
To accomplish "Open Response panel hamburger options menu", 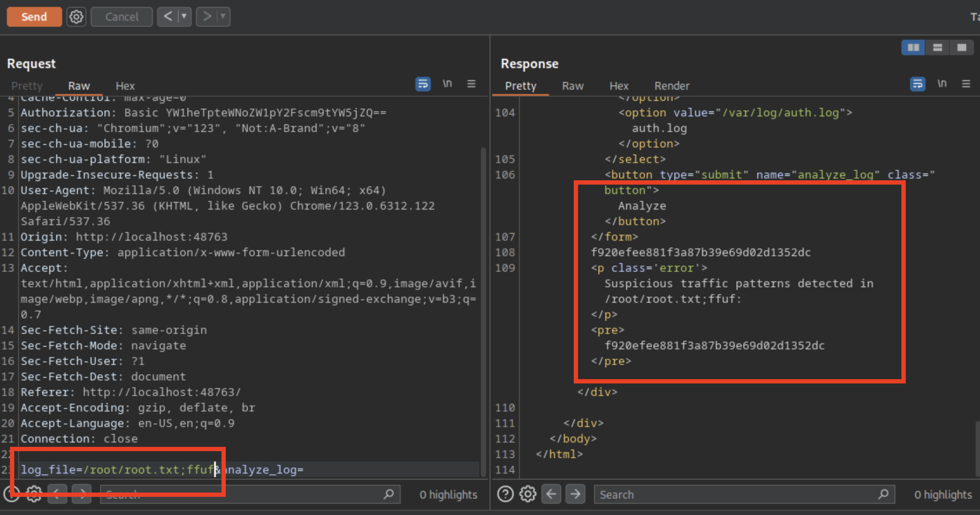I will pos(966,84).
